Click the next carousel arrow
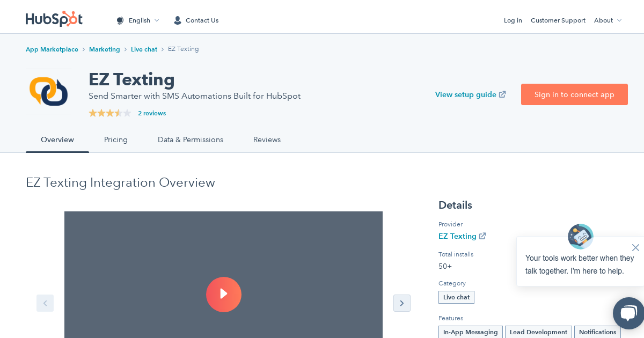 402,303
